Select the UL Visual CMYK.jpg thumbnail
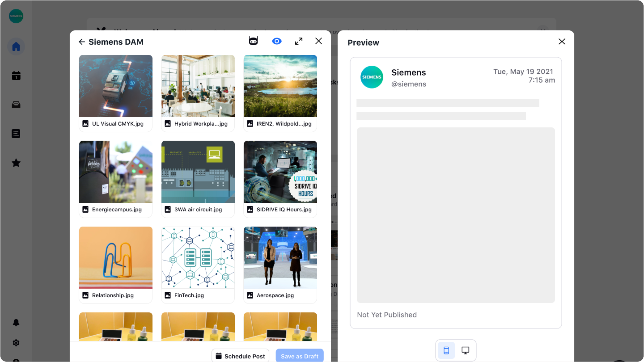 116,86
